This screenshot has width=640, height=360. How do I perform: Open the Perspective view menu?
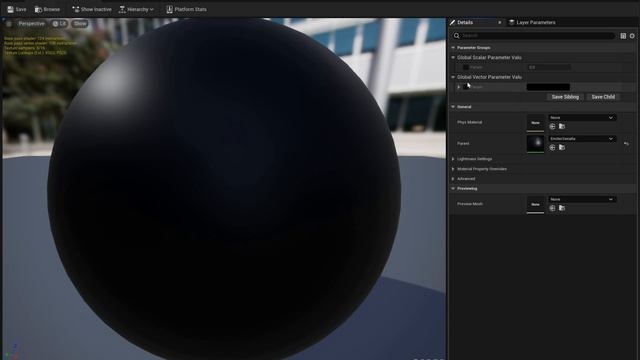31,24
